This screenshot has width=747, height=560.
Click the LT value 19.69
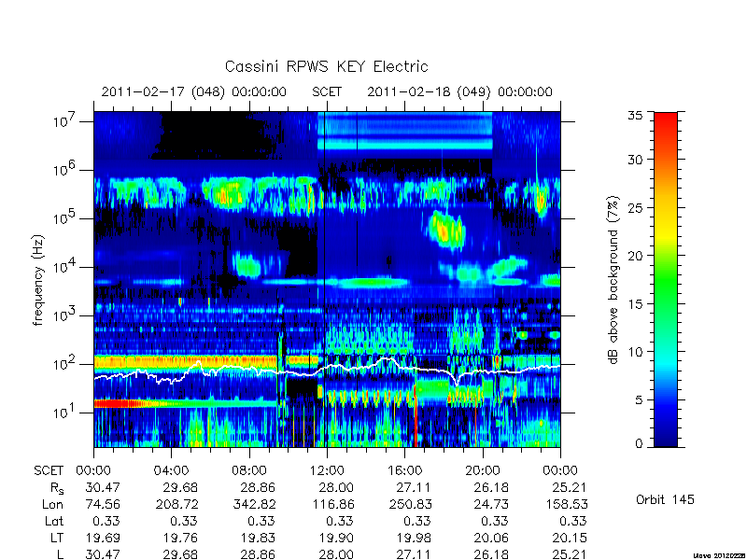pyautogui.click(x=103, y=538)
